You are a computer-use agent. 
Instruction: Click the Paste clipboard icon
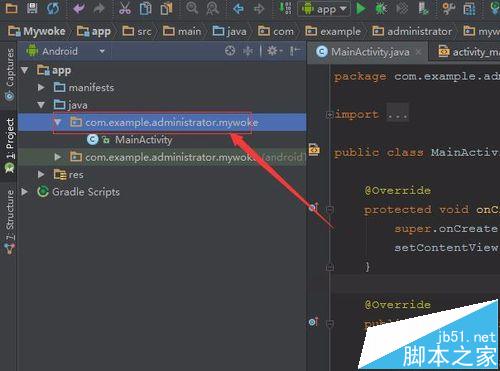click(166, 8)
